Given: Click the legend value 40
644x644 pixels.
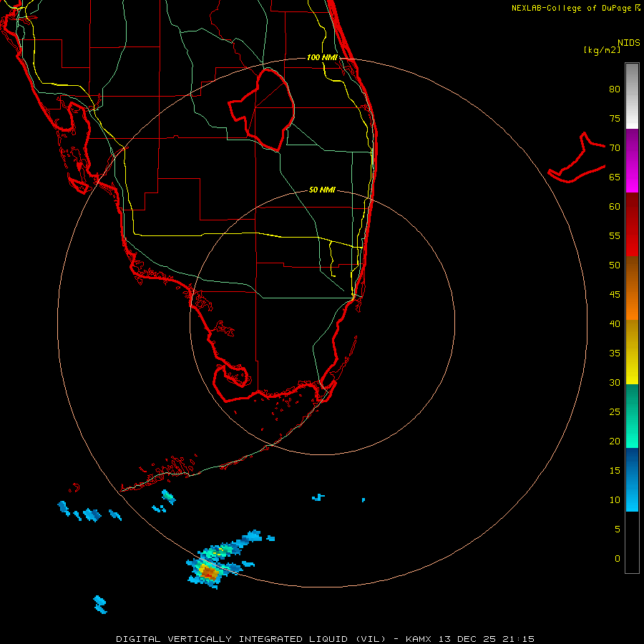Looking at the screenshot, I should pyautogui.click(x=615, y=323).
